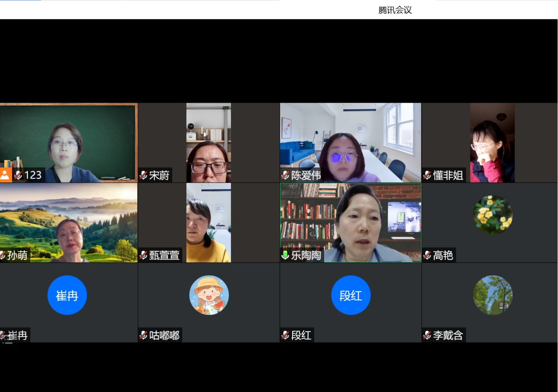
Task: Select the blue 段红 avatar circle
Action: 351,295
